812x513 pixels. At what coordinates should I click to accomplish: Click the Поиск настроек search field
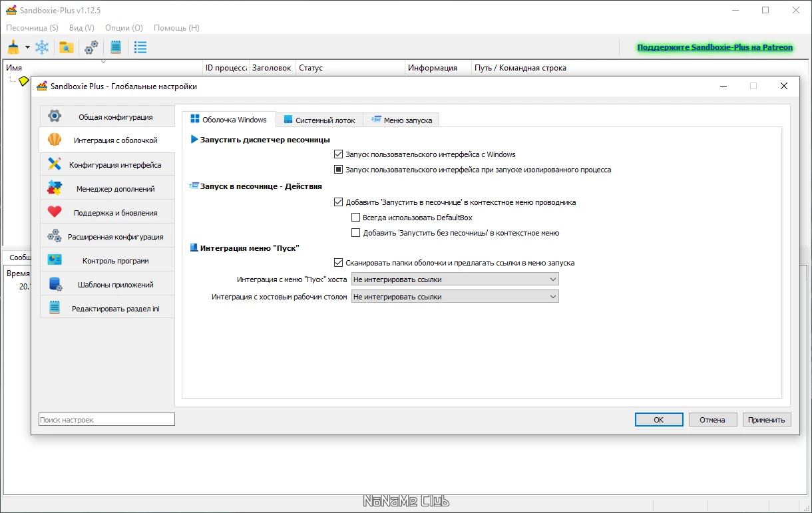pos(106,420)
